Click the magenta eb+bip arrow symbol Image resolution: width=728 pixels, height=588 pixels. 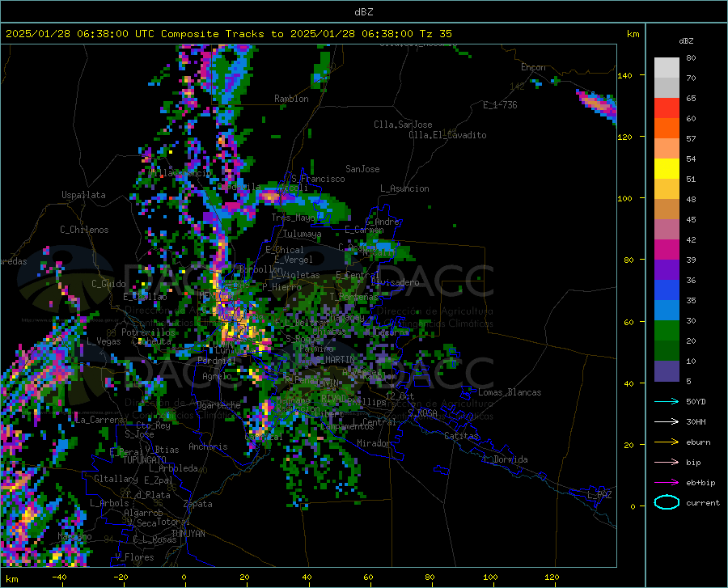(667, 483)
